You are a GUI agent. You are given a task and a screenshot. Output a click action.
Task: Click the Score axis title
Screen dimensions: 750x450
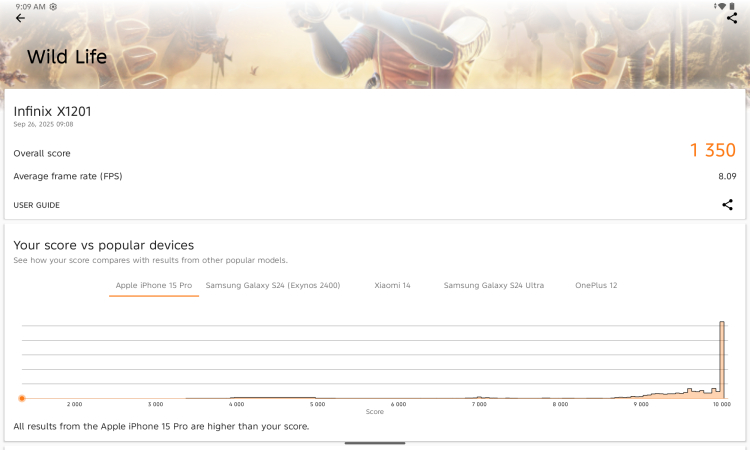(x=375, y=412)
